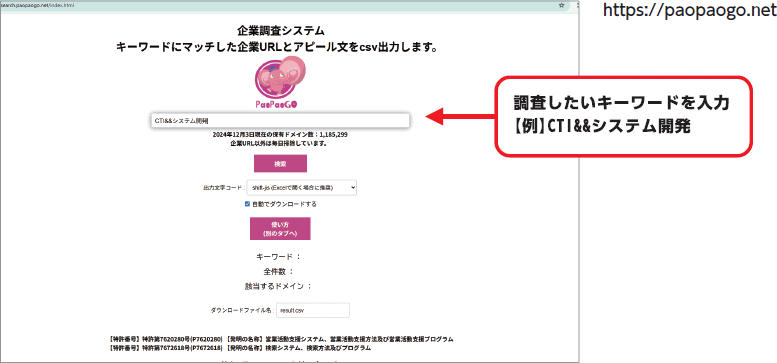The height and width of the screenshot is (363, 777).
Task: Click the ダウンロードファイル名 result.csv field
Action: [313, 310]
